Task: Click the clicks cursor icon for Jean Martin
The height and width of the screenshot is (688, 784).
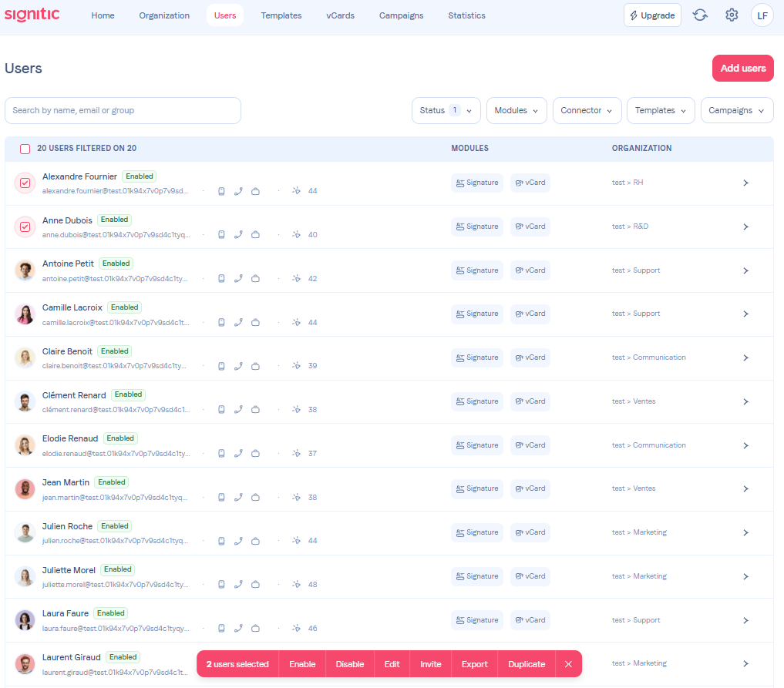Action: 296,497
